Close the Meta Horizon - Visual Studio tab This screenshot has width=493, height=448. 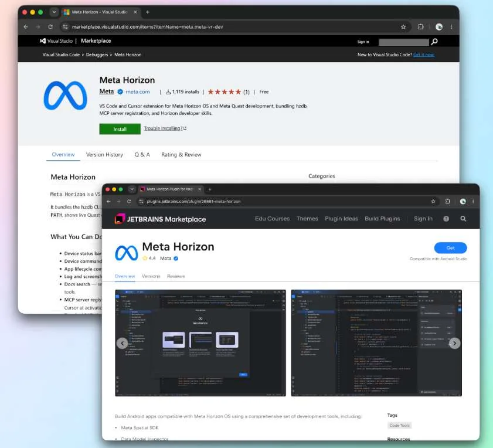135,12
